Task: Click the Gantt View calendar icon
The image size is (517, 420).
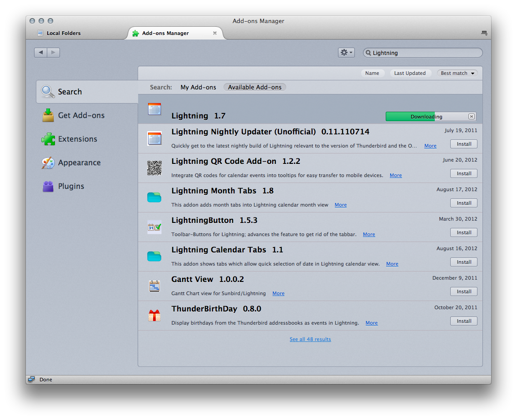Action: coord(154,286)
